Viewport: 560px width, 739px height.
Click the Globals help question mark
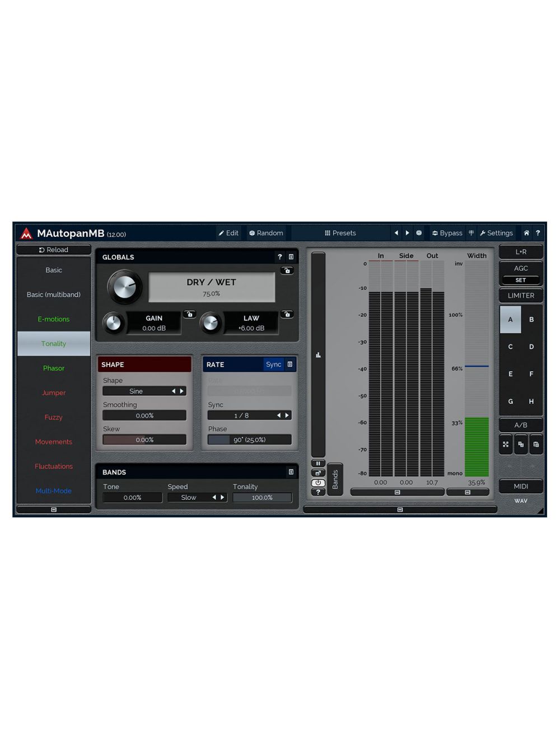coord(279,257)
